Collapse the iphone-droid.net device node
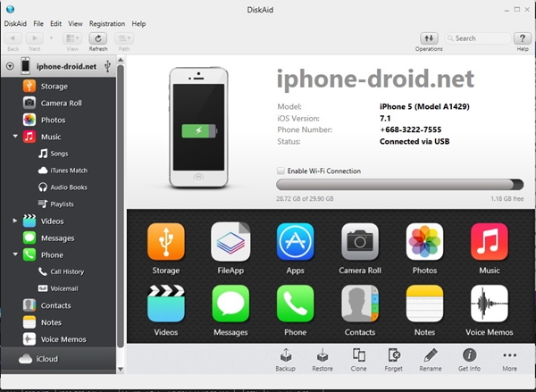This screenshot has width=536, height=392. pyautogui.click(x=10, y=66)
